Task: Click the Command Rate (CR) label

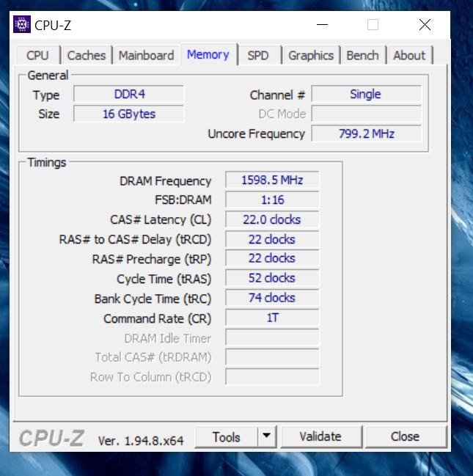Action: (x=157, y=319)
